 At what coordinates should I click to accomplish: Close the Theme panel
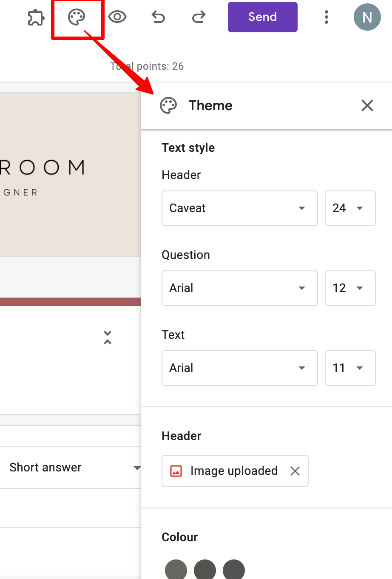click(367, 105)
